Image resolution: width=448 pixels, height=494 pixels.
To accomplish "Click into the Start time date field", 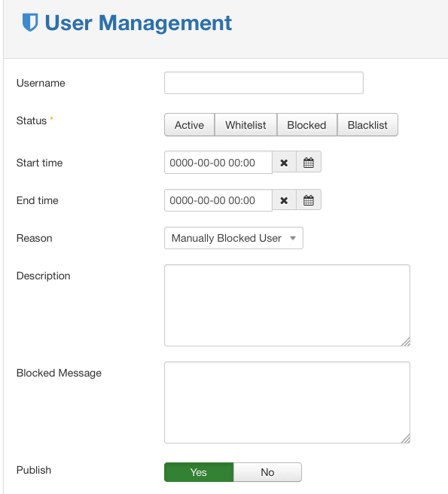I will point(218,163).
